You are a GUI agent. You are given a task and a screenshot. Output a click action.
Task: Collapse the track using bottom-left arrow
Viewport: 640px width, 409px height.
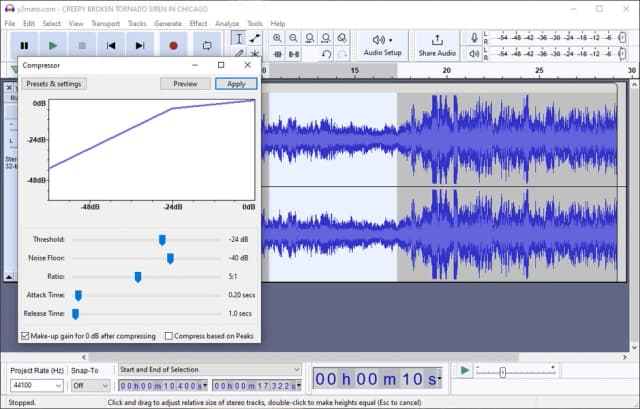9,277
